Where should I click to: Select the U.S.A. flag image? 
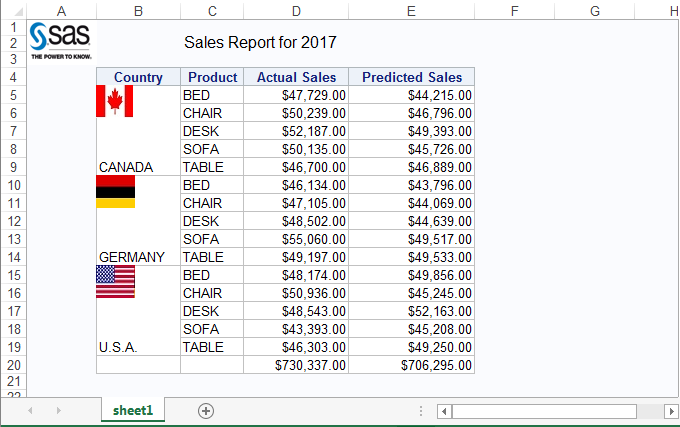point(115,281)
